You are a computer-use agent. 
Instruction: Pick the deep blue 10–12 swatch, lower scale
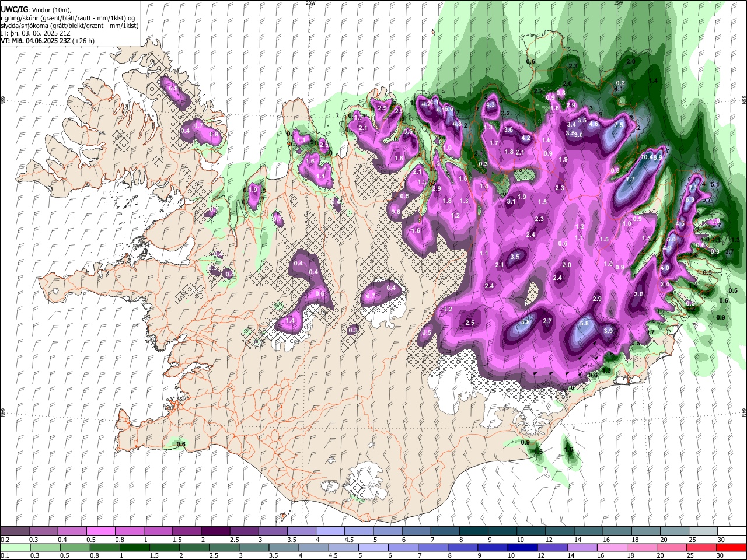521,547
